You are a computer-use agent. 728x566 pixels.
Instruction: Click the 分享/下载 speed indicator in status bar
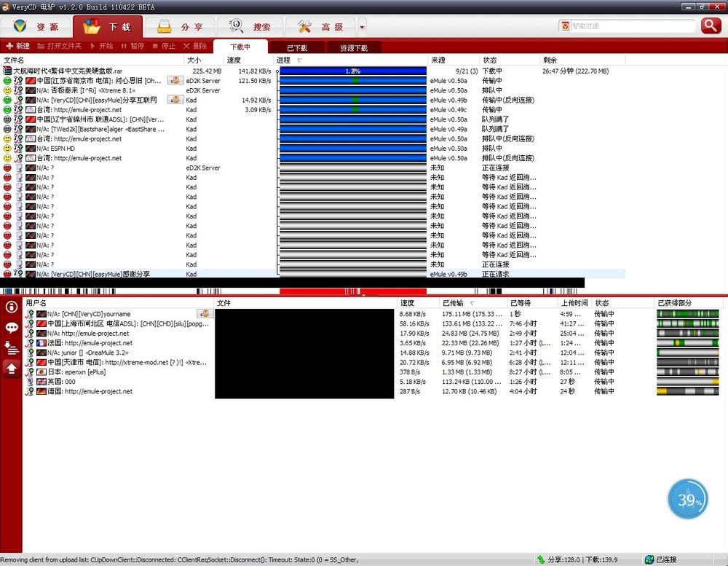[577, 559]
